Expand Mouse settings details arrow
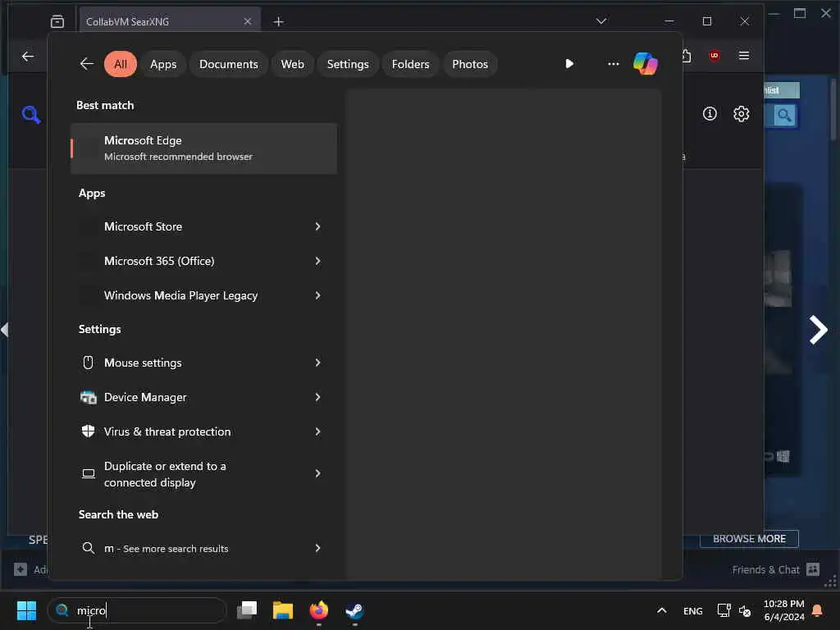The image size is (840, 630). 317,363
